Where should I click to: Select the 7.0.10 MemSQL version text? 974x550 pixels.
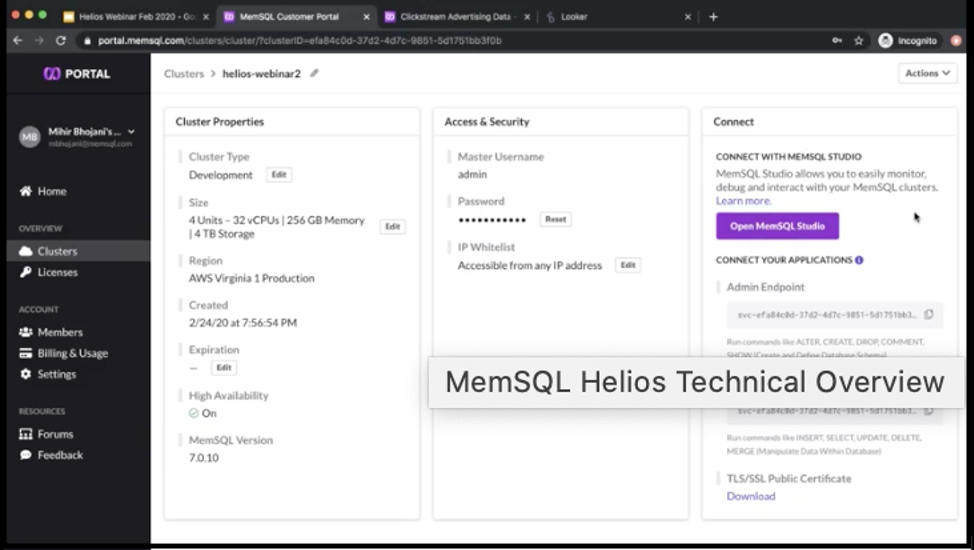point(204,457)
